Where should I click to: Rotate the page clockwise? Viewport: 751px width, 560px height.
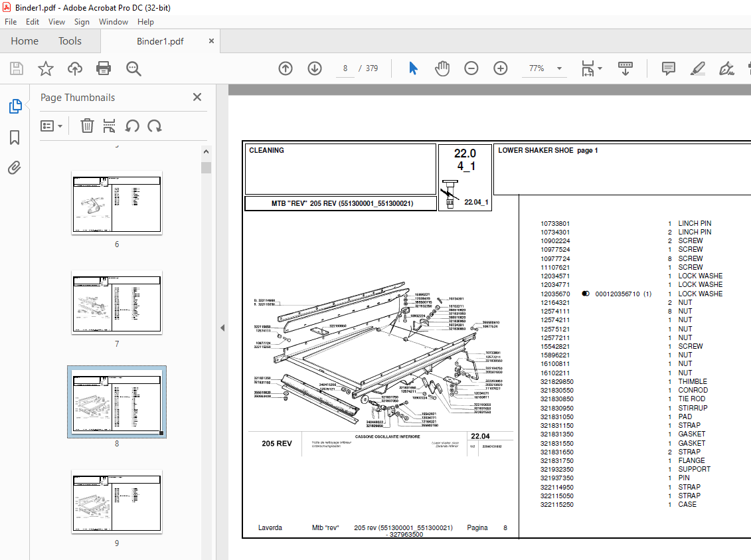coord(154,126)
